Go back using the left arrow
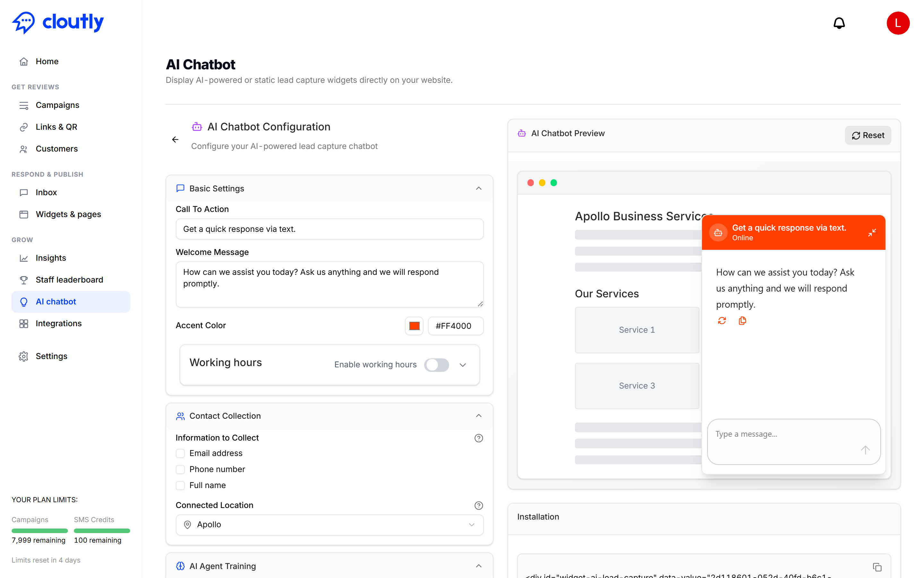924x578 pixels. pyautogui.click(x=175, y=140)
